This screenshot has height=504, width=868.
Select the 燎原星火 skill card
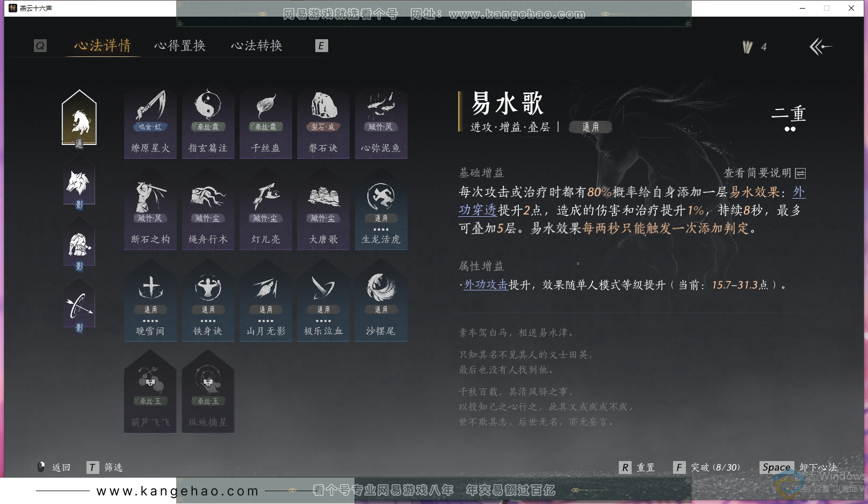pos(150,124)
